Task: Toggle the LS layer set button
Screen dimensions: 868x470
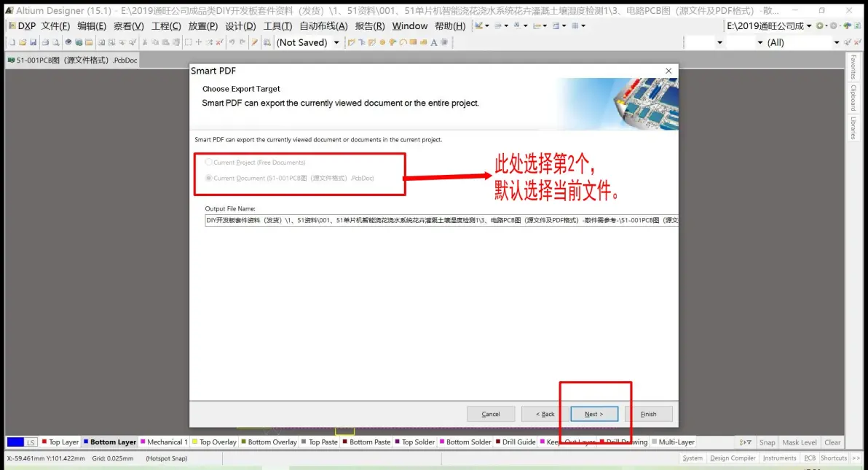Action: (31, 442)
